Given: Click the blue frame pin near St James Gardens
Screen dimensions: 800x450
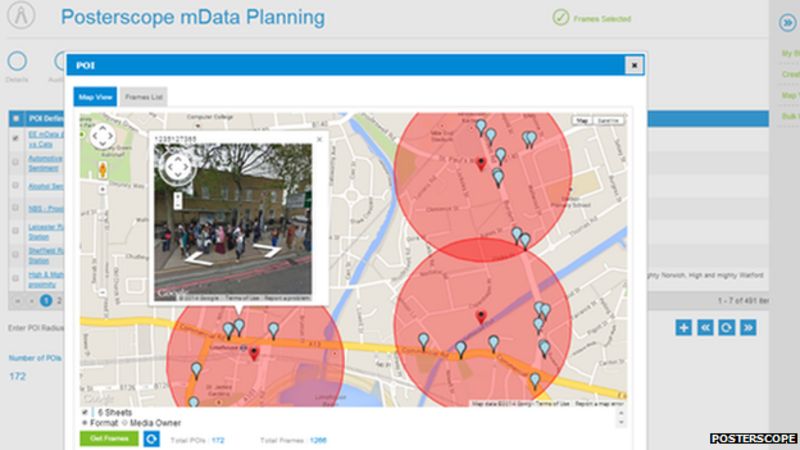Looking at the screenshot, I should tap(196, 370).
